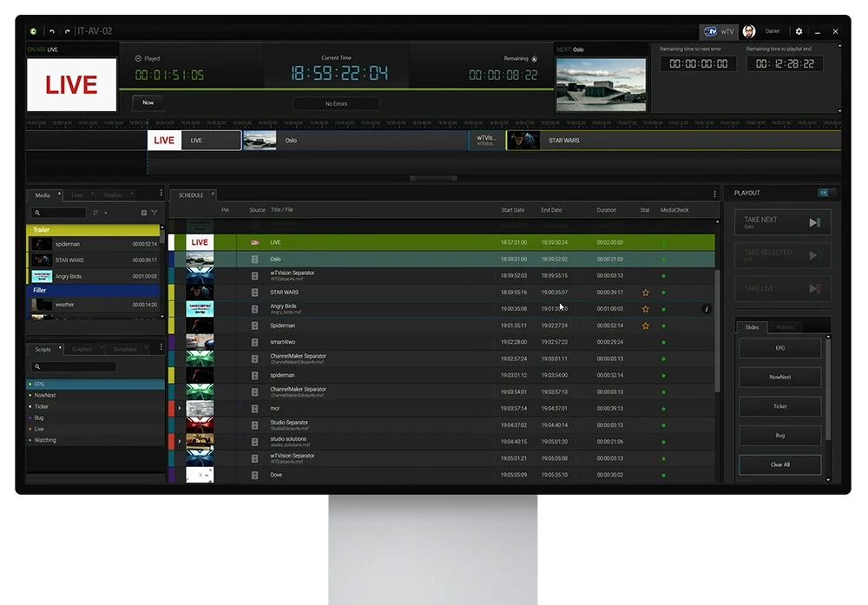Viewport: 868px width, 605px height.
Task: Click the Title / File column header
Action: (282, 210)
